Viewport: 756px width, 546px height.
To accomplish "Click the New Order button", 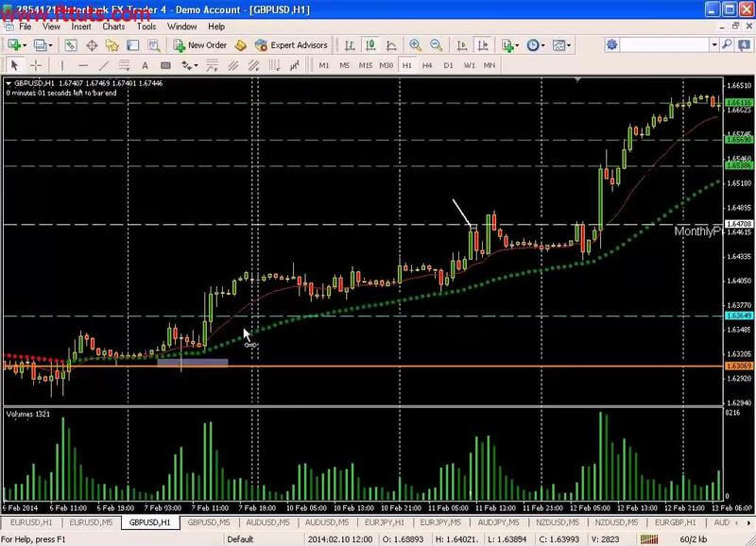I will (198, 45).
